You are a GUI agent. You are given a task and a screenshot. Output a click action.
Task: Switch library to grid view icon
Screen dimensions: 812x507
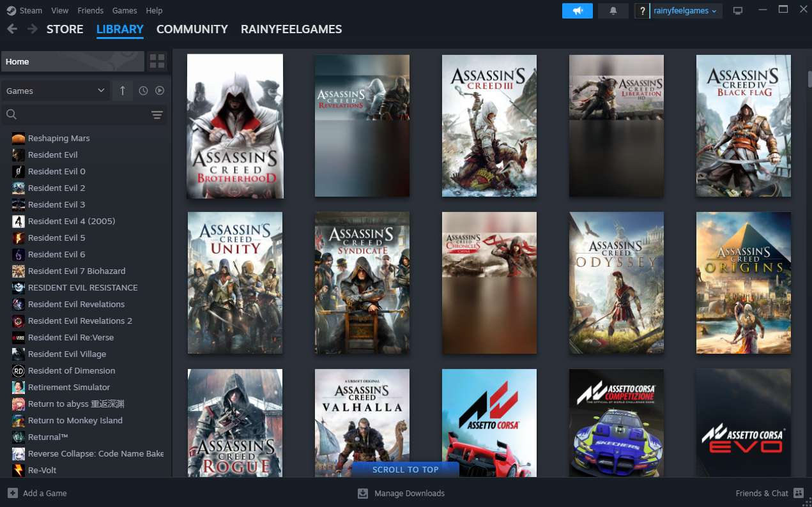coord(157,61)
